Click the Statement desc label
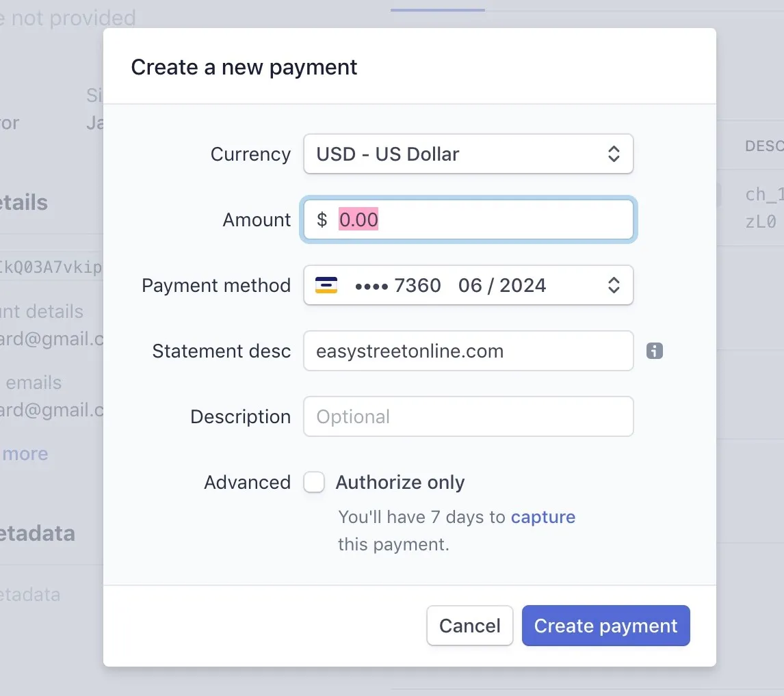784x696 pixels. [x=221, y=351]
